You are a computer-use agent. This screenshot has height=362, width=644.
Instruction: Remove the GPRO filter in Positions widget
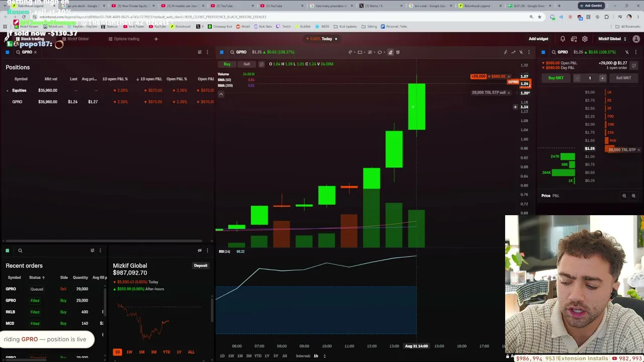click(x=35, y=52)
